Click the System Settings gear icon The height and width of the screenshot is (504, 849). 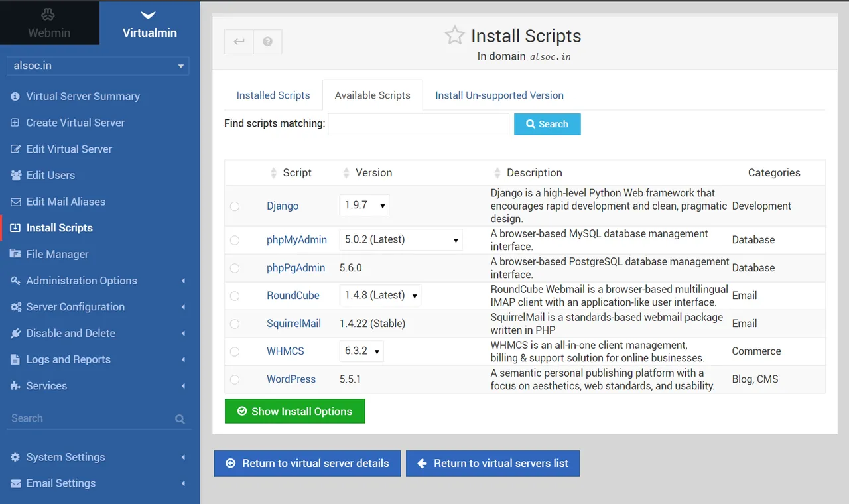15,457
